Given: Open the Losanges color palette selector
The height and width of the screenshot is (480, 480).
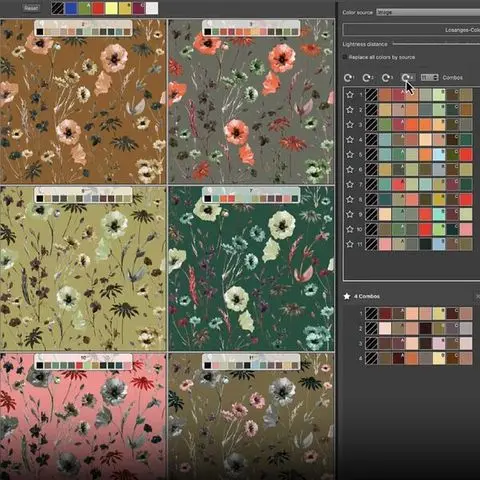Looking at the screenshot, I should pos(411,30).
